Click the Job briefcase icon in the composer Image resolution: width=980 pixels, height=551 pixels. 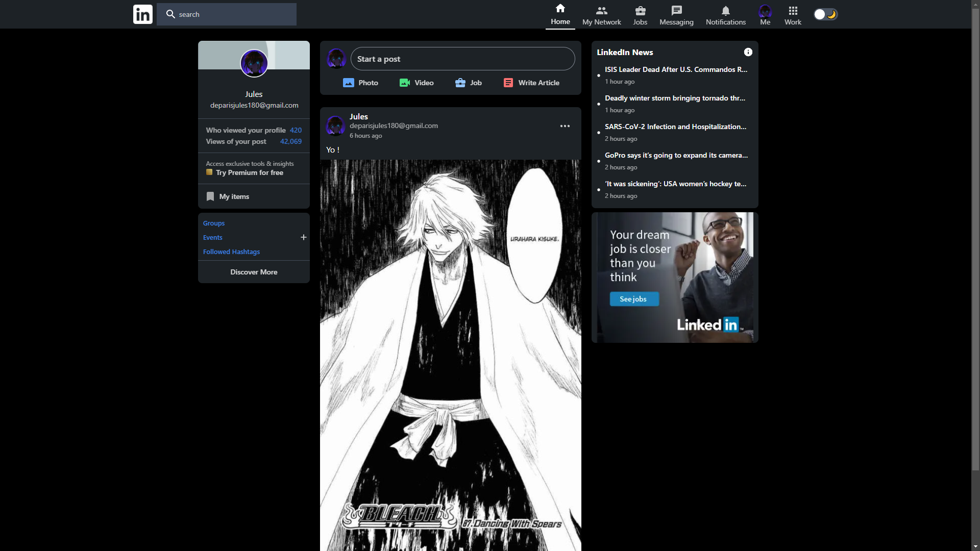coord(459,82)
